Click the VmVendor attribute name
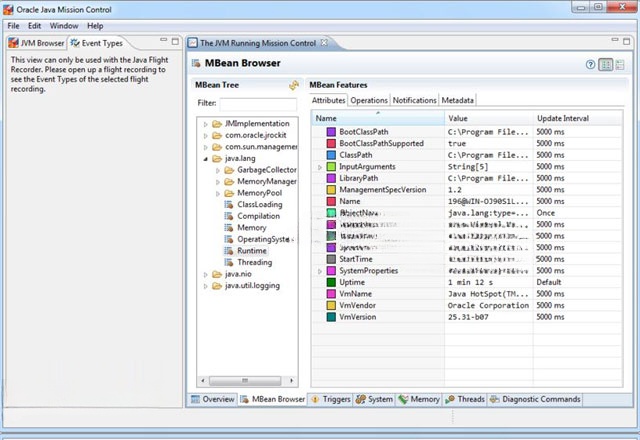The width and height of the screenshot is (640, 440). point(358,306)
